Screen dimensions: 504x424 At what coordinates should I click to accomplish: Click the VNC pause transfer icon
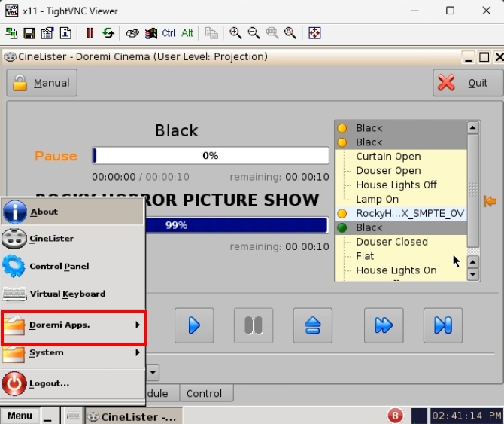[x=90, y=33]
